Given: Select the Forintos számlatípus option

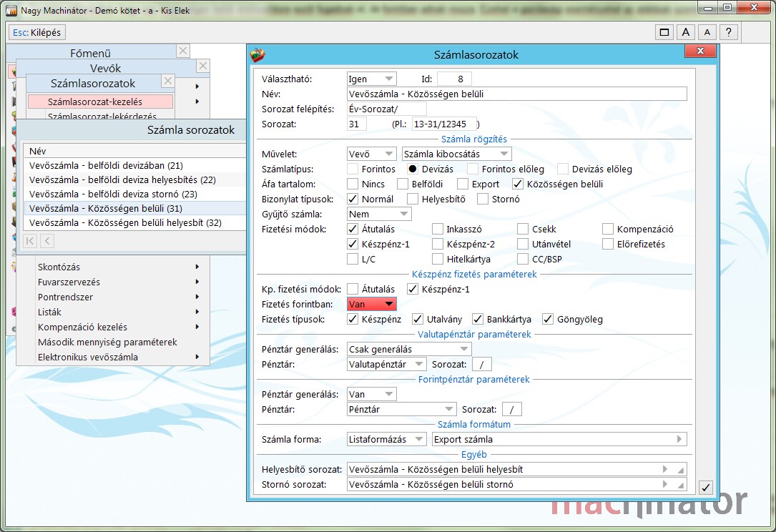Looking at the screenshot, I should pos(353,169).
